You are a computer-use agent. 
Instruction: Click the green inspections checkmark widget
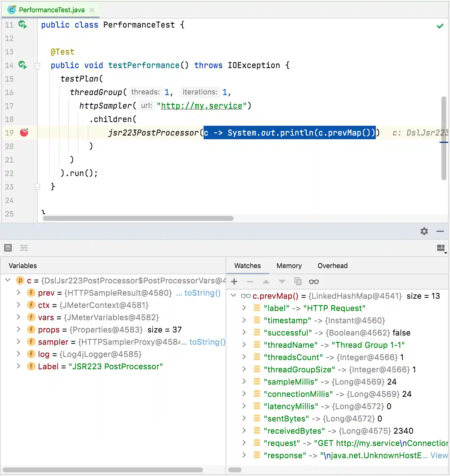pos(440,26)
